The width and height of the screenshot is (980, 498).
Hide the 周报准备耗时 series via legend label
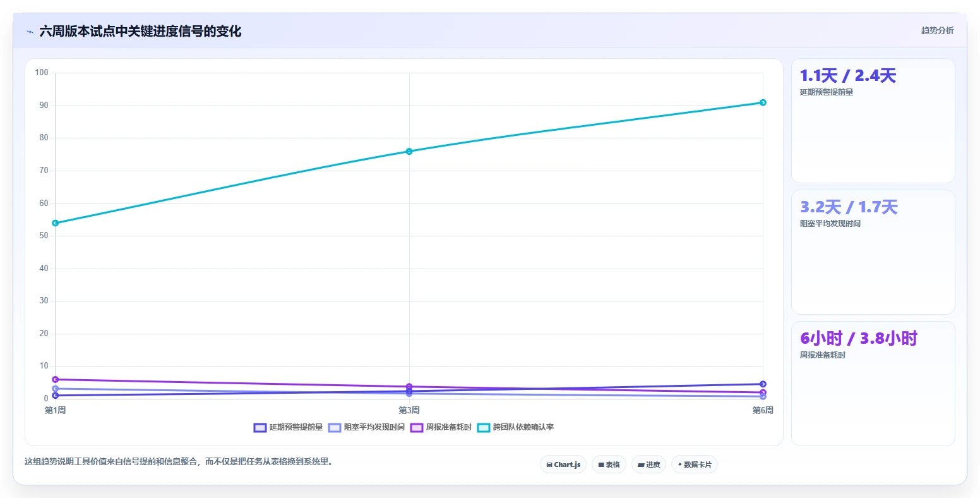click(449, 428)
